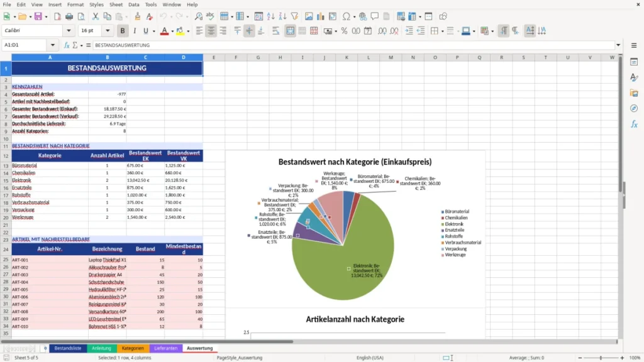Click the Merge and Center Cells icon

coord(290,31)
